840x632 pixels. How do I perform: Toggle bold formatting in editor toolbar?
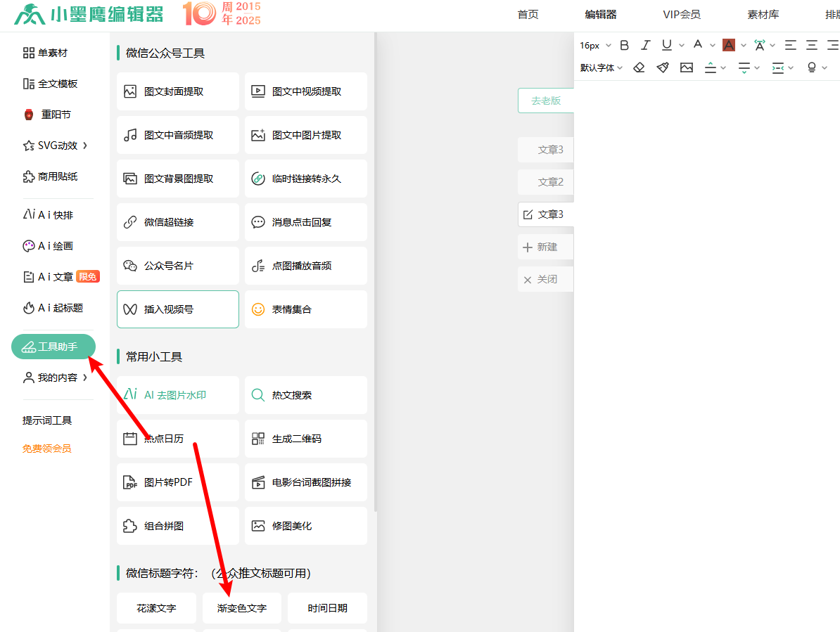click(624, 45)
